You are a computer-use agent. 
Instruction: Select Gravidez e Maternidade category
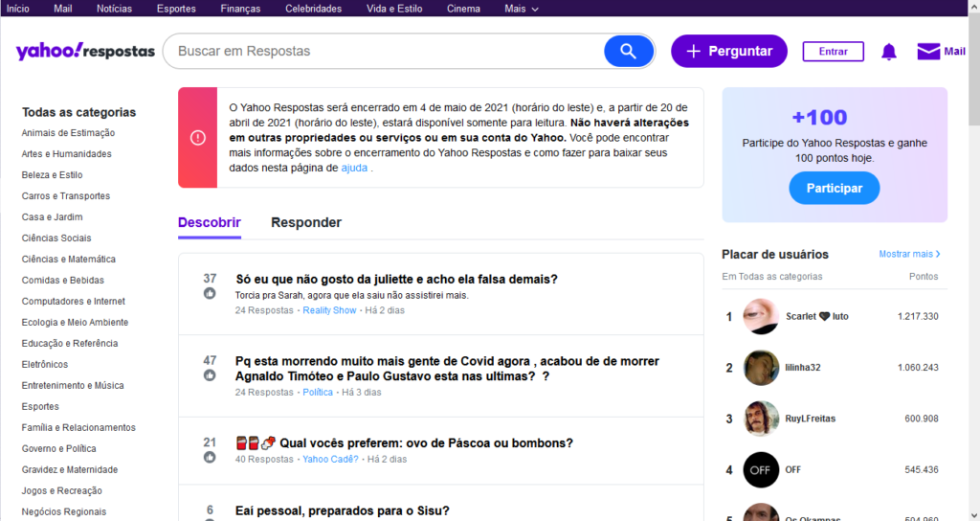click(x=69, y=469)
